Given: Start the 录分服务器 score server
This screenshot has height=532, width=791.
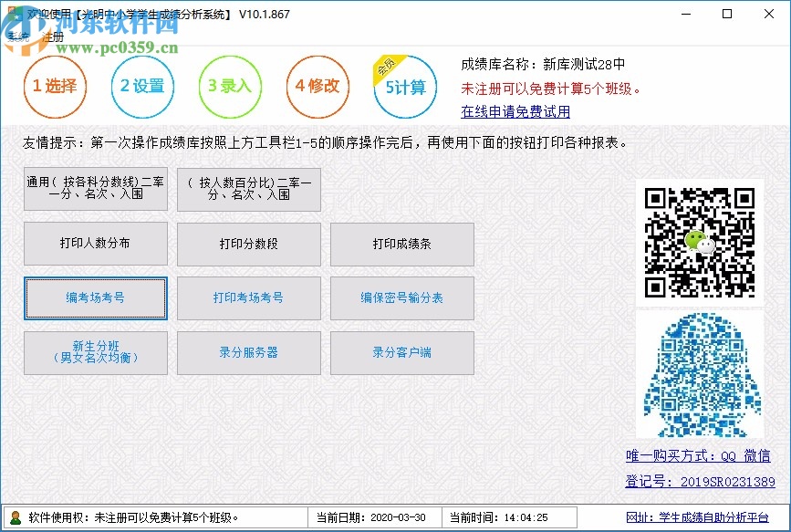Looking at the screenshot, I should pos(248,353).
